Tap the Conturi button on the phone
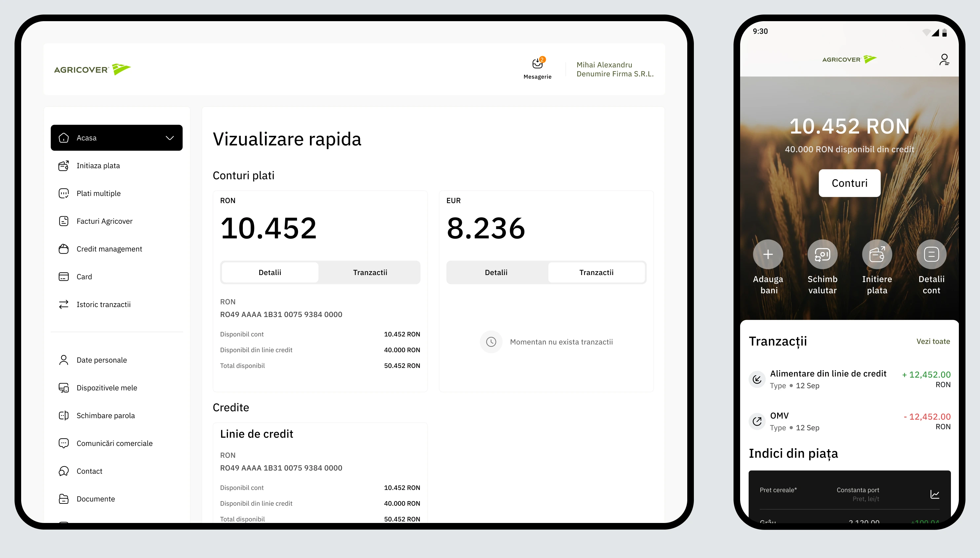Viewport: 980px width, 558px height. coord(849,183)
